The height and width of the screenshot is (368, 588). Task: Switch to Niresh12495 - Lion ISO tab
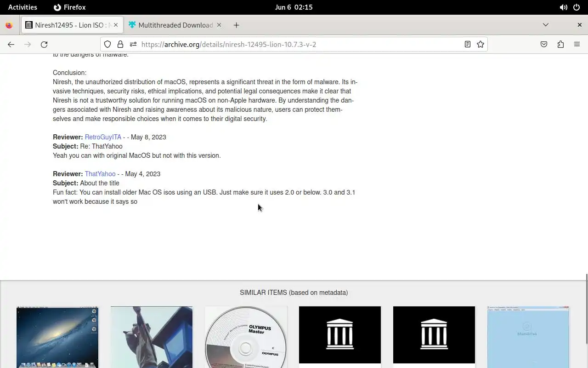(72, 25)
